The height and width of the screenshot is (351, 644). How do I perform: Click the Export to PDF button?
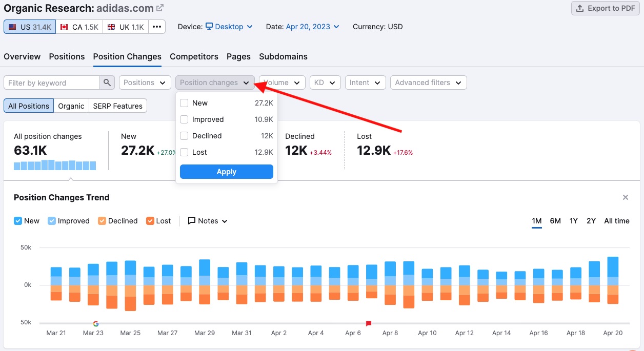pyautogui.click(x=606, y=8)
